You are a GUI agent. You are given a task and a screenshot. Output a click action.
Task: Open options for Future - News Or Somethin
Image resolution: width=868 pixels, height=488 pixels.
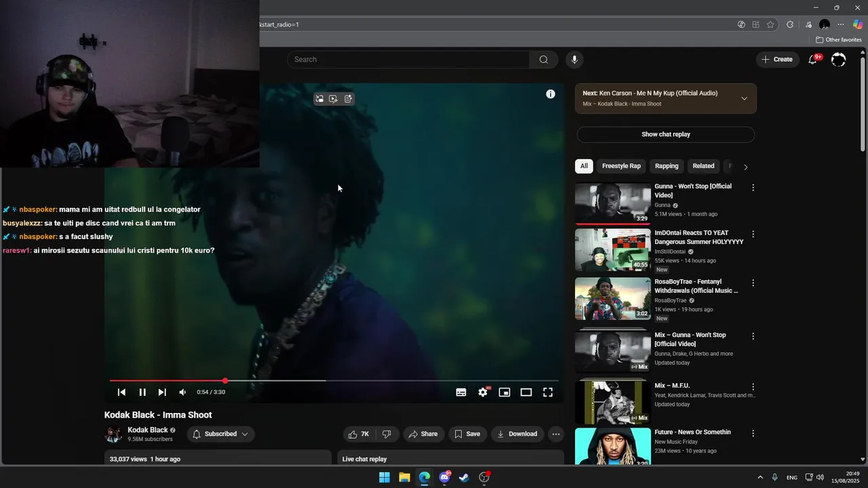pyautogui.click(x=753, y=434)
